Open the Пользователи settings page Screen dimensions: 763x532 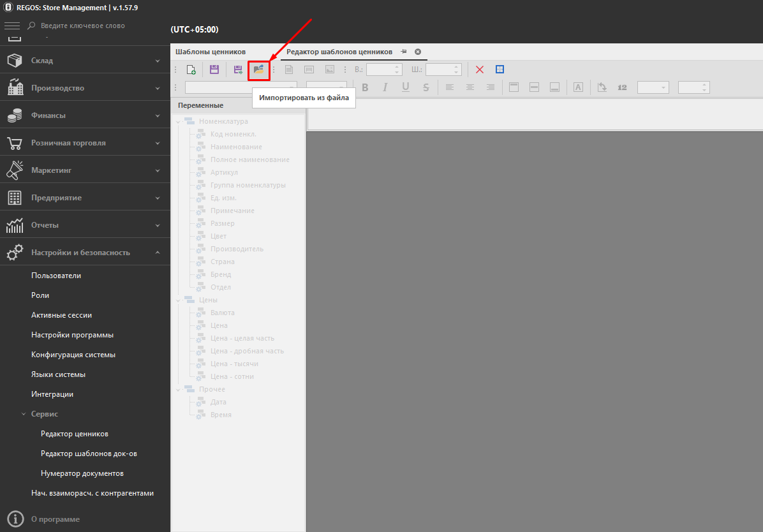point(56,276)
